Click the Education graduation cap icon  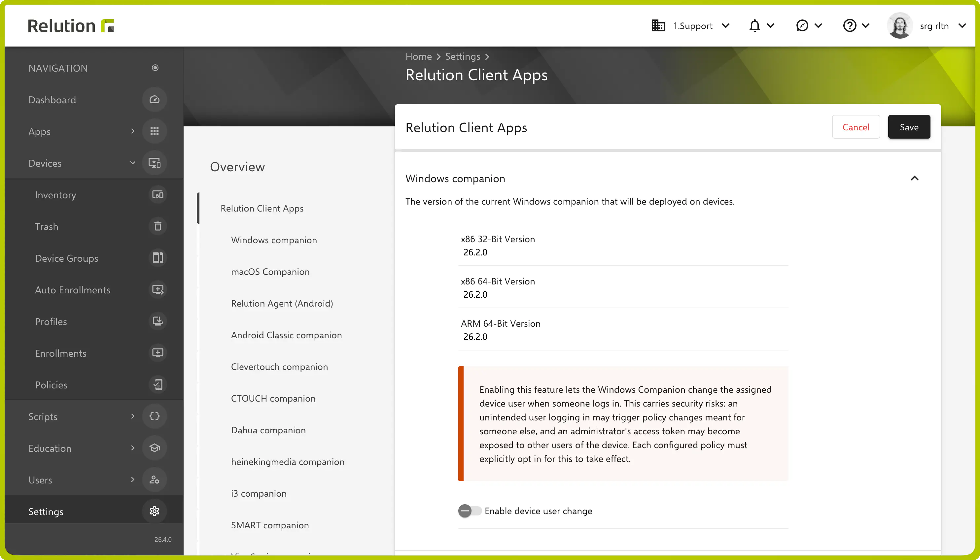pos(154,448)
